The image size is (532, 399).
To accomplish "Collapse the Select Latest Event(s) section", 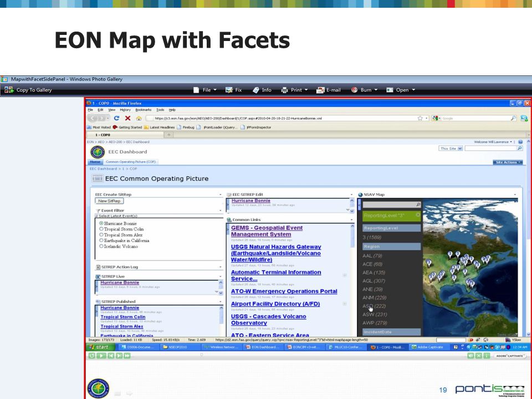I will click(96, 216).
